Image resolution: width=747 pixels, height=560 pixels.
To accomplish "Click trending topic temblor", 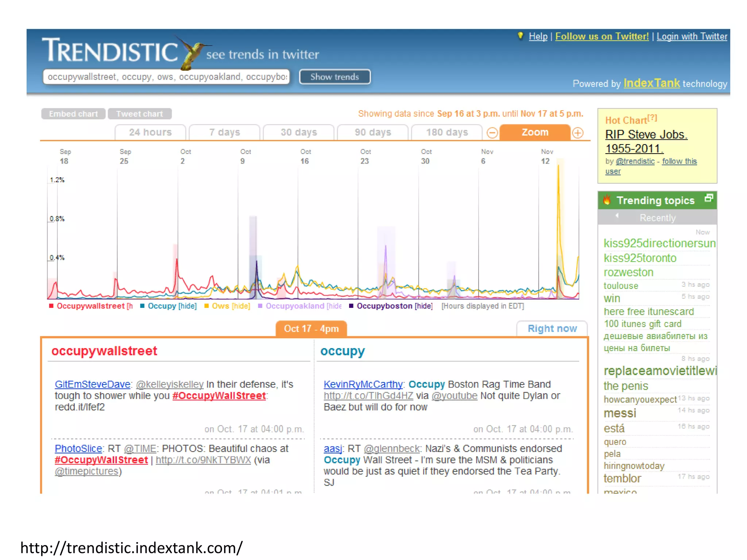I will pyautogui.click(x=622, y=478).
